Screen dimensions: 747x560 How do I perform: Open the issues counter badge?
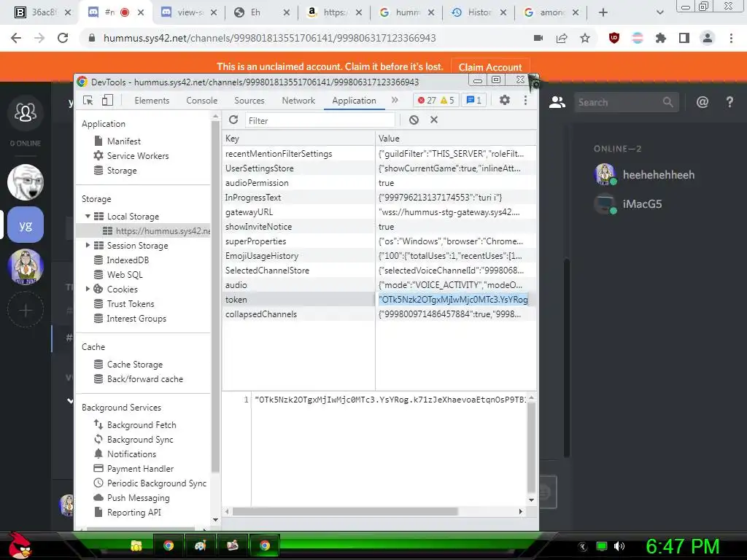click(x=474, y=100)
